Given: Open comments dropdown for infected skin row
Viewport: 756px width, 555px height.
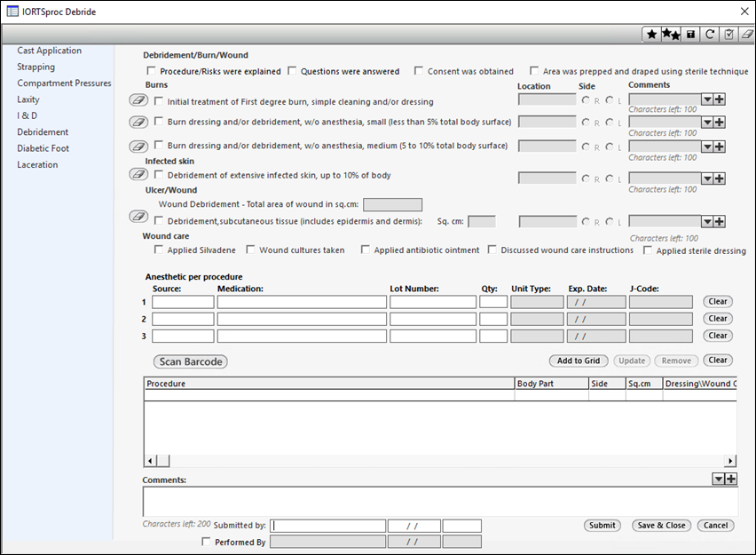Looking at the screenshot, I should pos(707,178).
